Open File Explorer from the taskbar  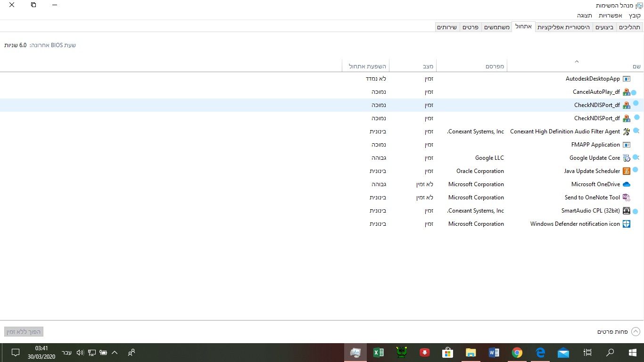pyautogui.click(x=471, y=353)
